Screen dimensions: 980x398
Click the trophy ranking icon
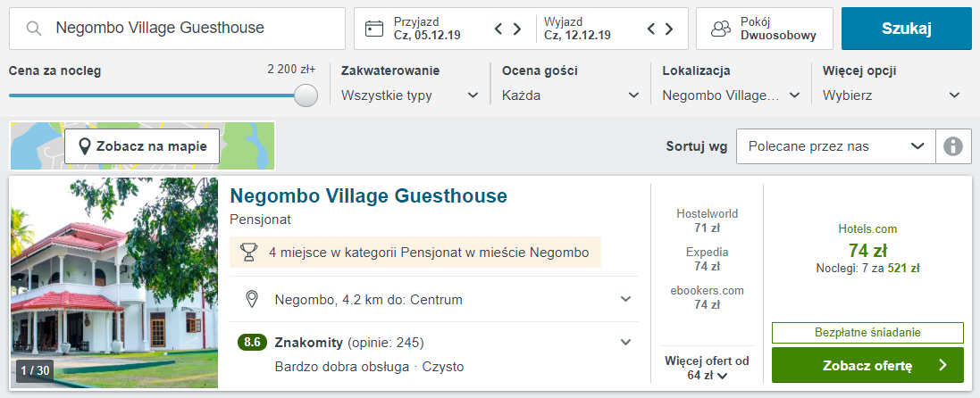pyautogui.click(x=250, y=253)
